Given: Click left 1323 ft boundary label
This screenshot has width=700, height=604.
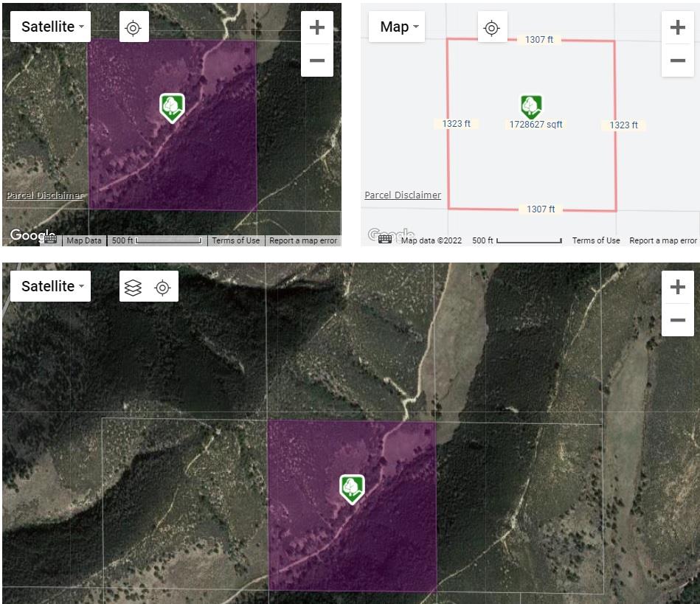Looking at the screenshot, I should tap(457, 124).
